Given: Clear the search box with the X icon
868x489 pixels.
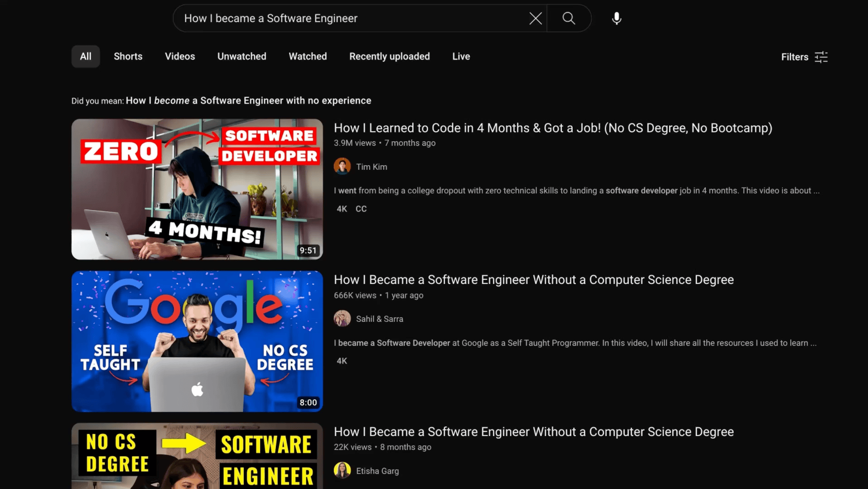Looking at the screenshot, I should pyautogui.click(x=535, y=19).
